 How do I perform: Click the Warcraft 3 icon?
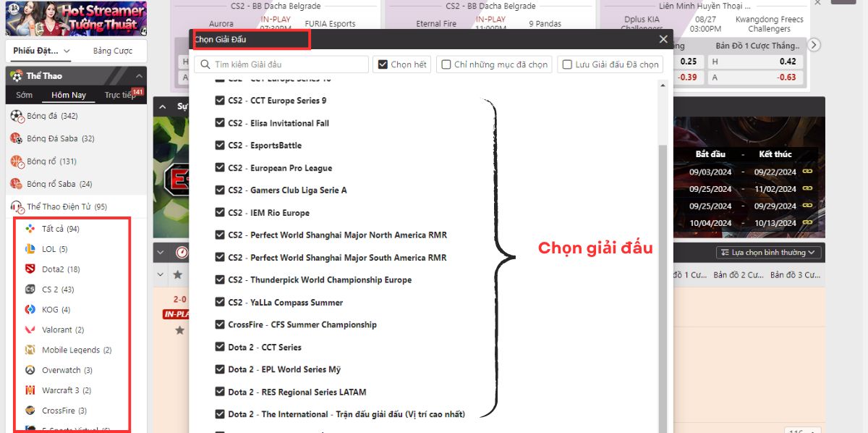click(30, 390)
